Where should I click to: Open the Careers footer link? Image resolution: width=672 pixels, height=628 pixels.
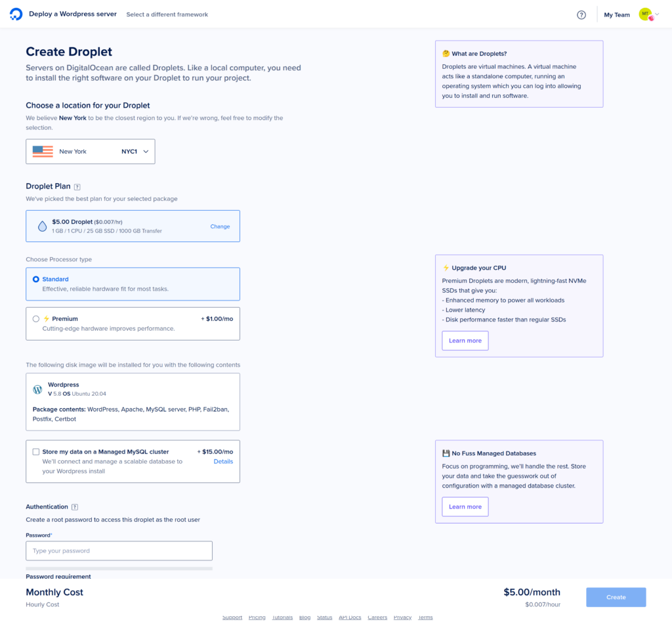tap(377, 618)
